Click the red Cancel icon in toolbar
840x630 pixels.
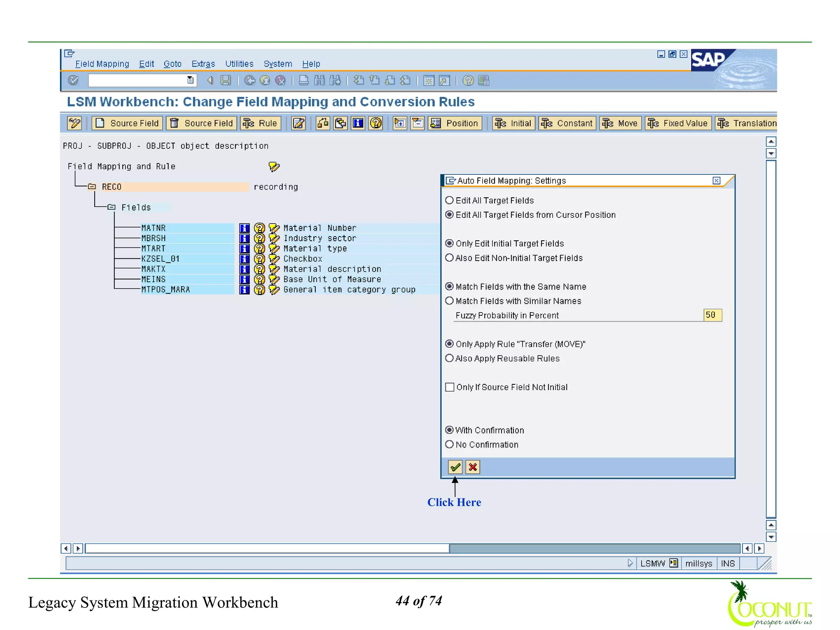click(x=281, y=80)
